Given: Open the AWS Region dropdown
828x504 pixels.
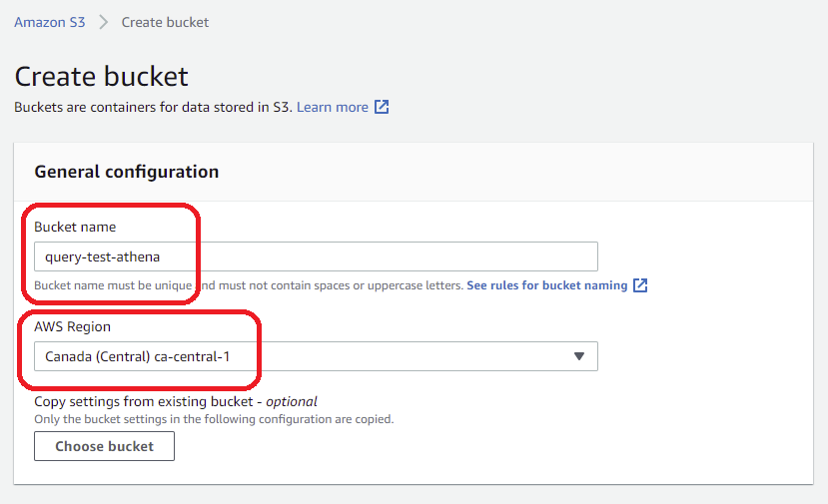Looking at the screenshot, I should (x=316, y=356).
